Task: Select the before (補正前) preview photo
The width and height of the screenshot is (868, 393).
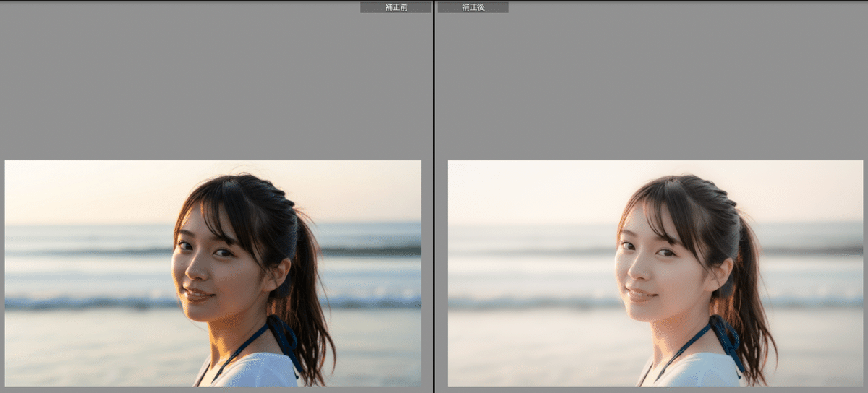Action: [213, 273]
